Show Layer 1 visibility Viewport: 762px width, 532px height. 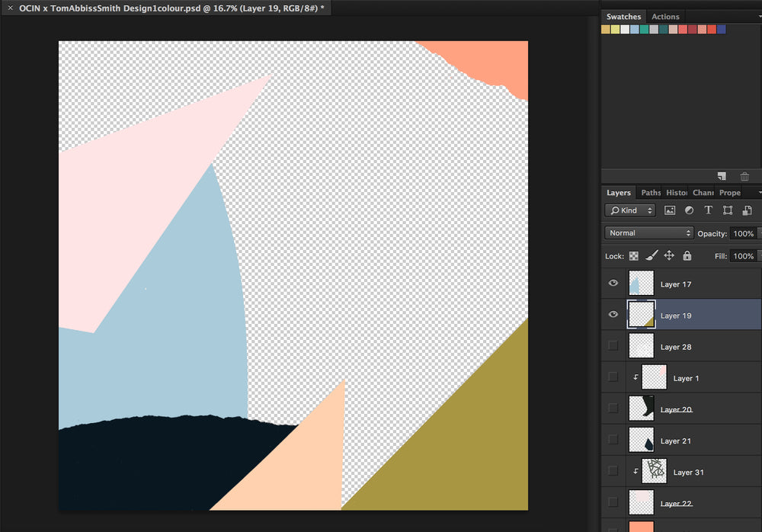[613, 377]
